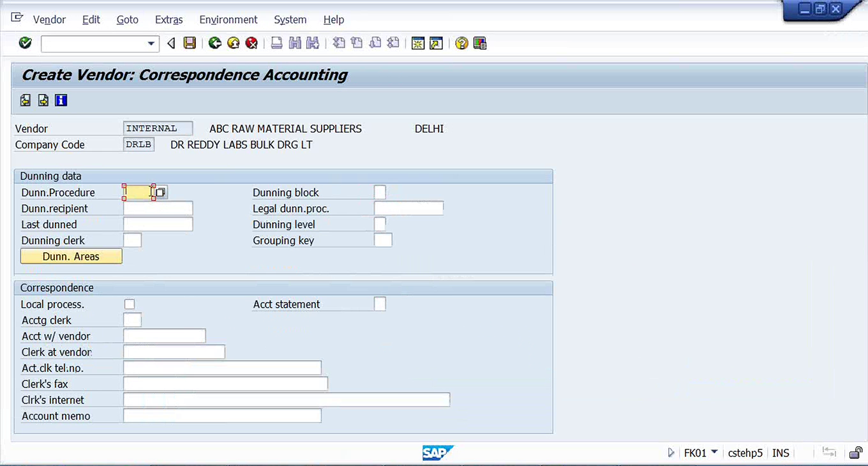
Task: Click the Account memo field
Action: tap(222, 416)
